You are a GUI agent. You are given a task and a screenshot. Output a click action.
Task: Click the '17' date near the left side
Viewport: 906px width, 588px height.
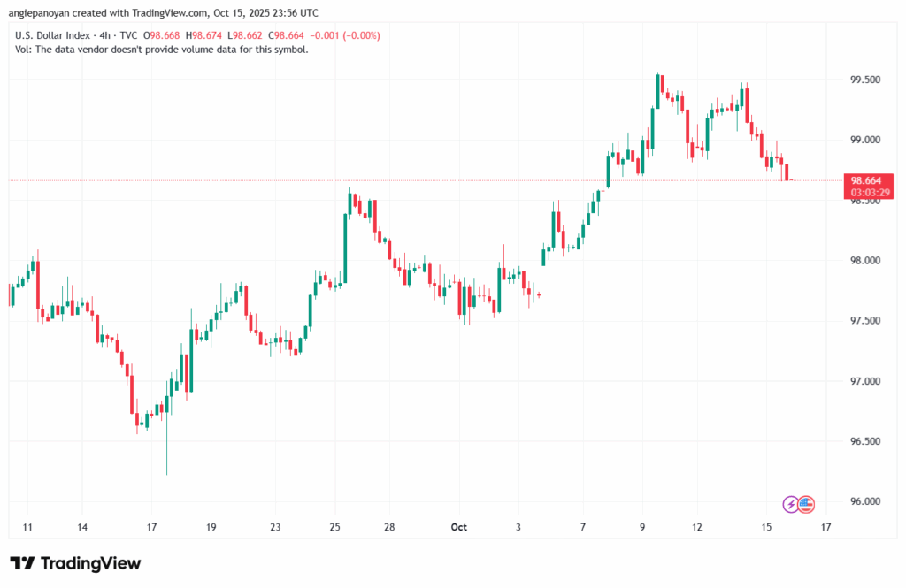click(151, 527)
